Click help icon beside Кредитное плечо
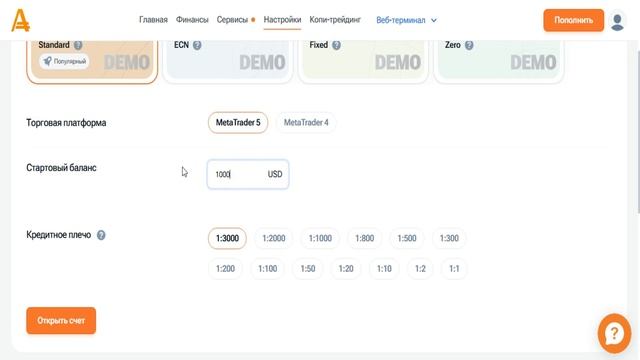640x360 pixels. (101, 235)
